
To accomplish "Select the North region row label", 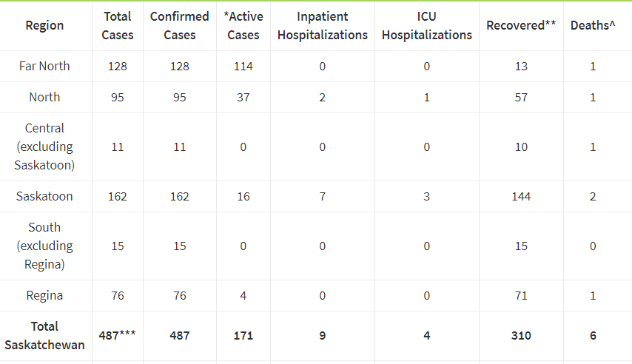I will (44, 97).
